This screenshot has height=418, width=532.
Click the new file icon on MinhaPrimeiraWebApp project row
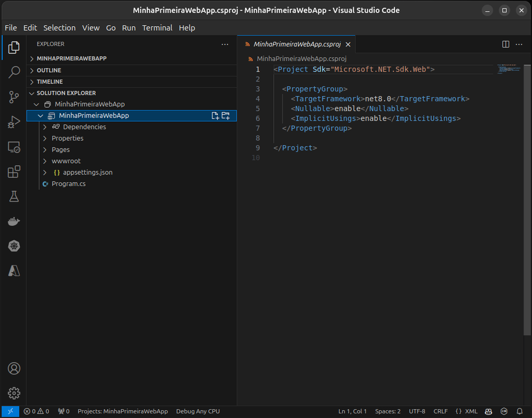215,115
